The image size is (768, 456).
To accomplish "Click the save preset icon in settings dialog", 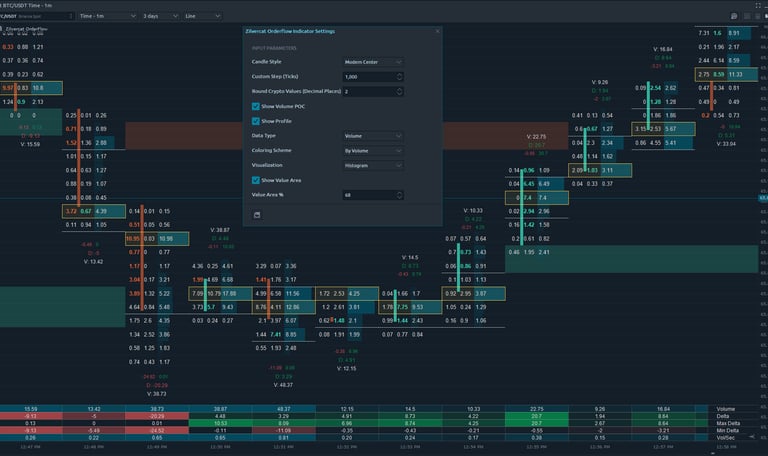I will [x=255, y=215].
